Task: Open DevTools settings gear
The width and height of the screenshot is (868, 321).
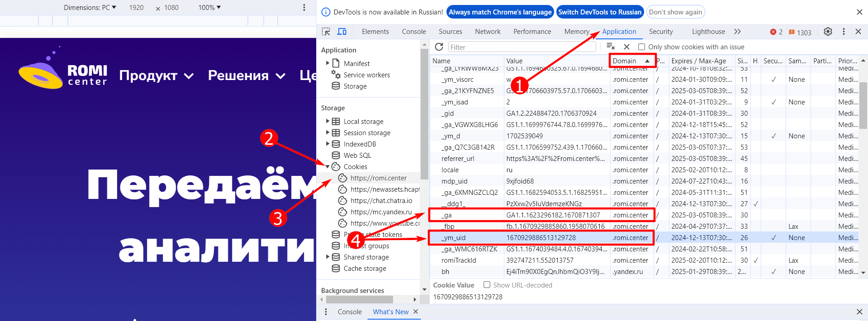Action: pos(828,32)
